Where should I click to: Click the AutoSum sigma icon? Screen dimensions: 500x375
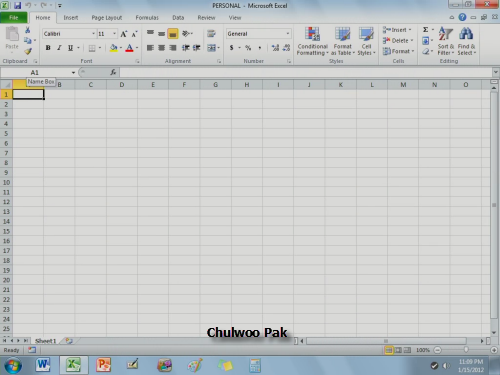426,30
